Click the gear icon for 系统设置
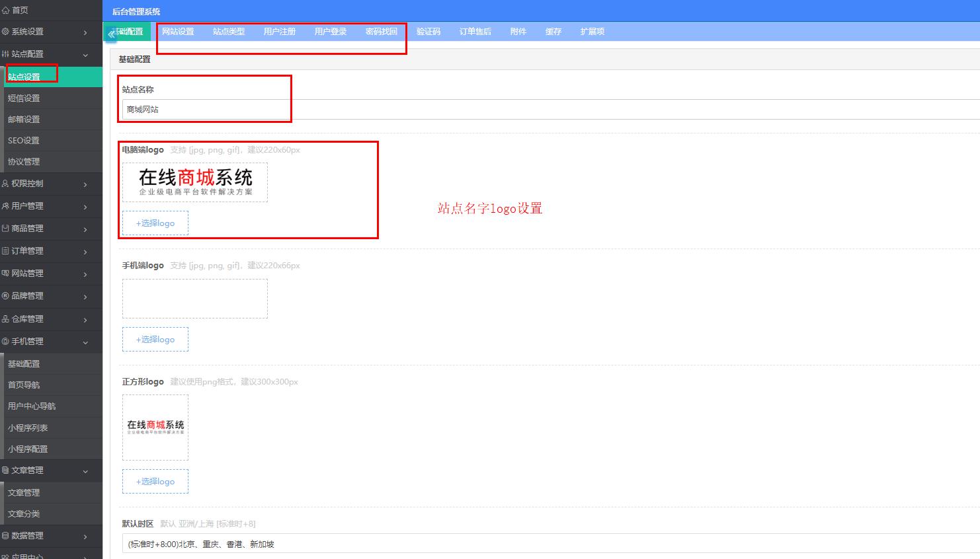 [5, 32]
